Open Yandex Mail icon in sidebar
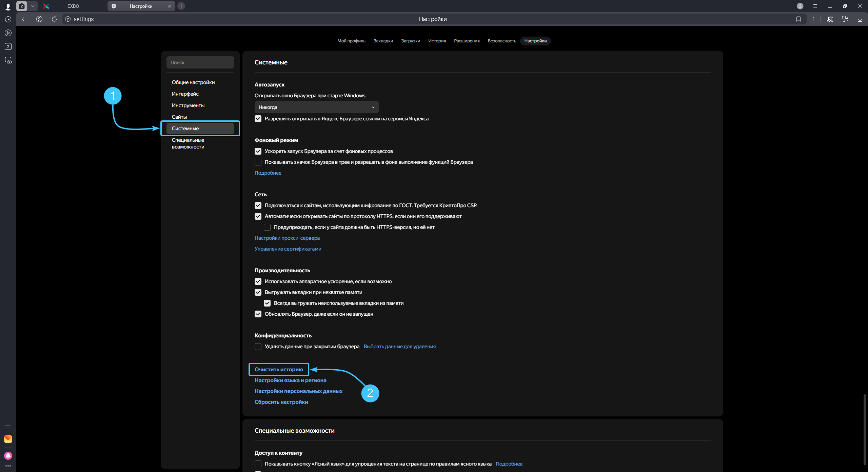The height and width of the screenshot is (472, 868). 8,439
